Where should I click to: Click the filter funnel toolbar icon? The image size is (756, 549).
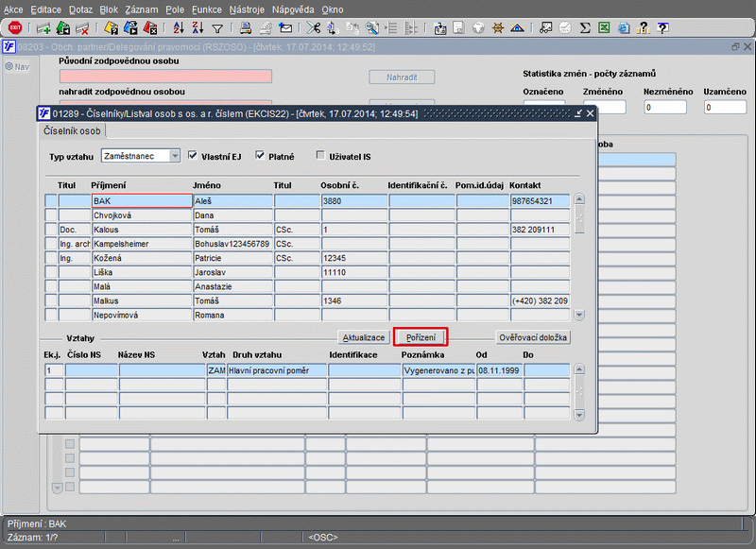pyautogui.click(x=218, y=28)
